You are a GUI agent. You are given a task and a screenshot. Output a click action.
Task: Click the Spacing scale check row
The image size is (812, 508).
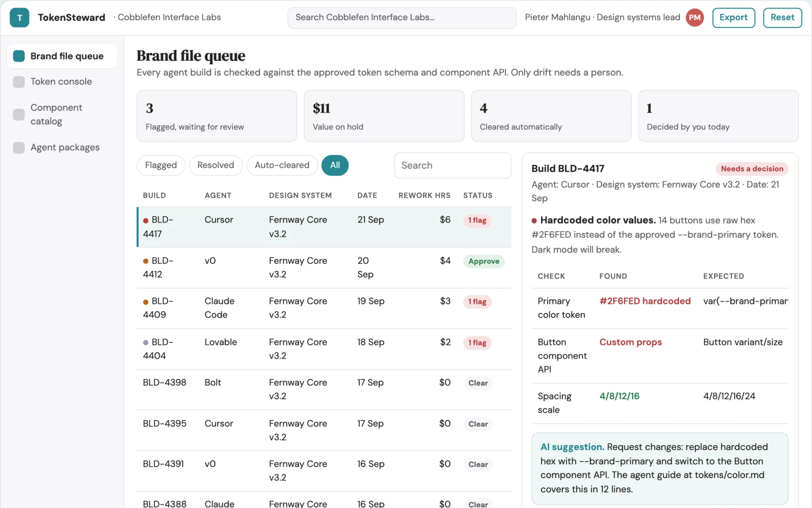pos(660,403)
